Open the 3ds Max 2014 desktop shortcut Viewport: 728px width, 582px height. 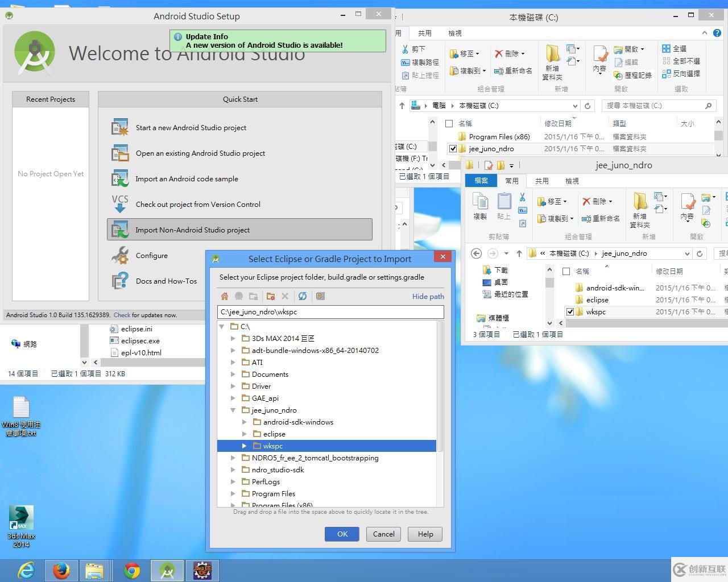click(21, 526)
